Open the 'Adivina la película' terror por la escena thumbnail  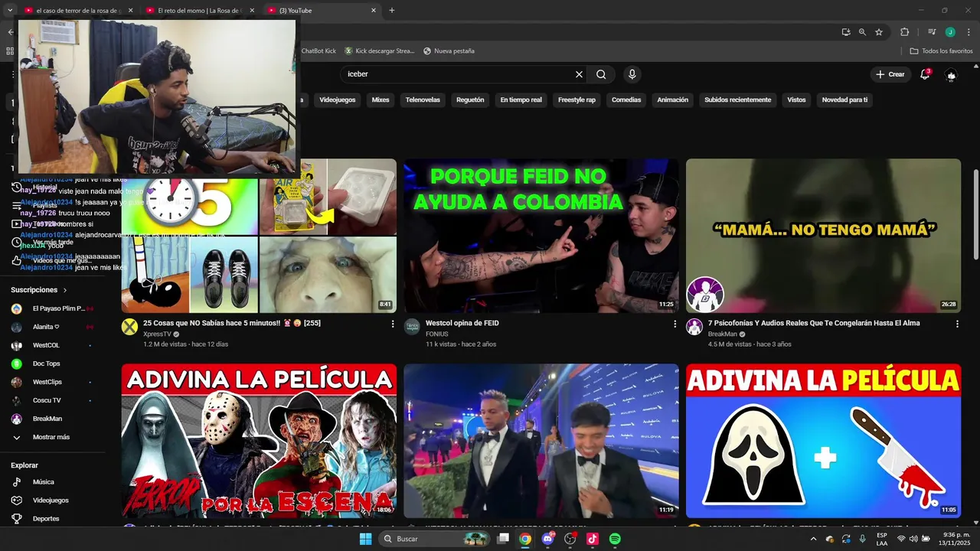click(x=259, y=441)
